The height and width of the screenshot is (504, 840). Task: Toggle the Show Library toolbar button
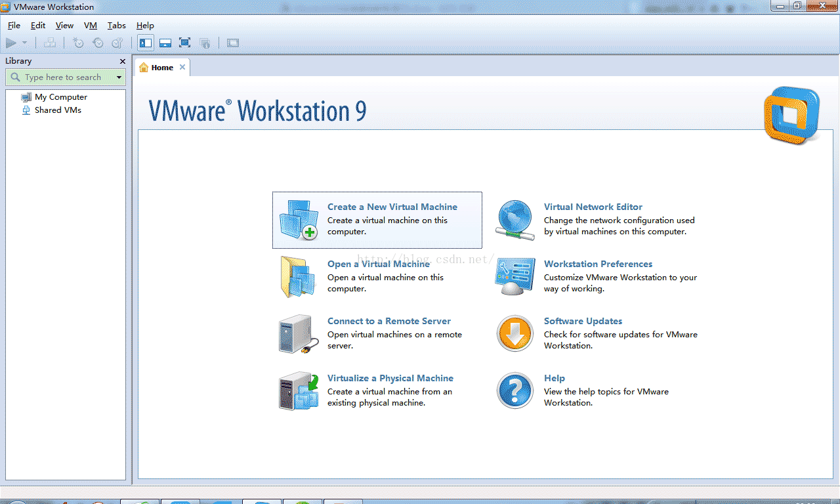146,43
